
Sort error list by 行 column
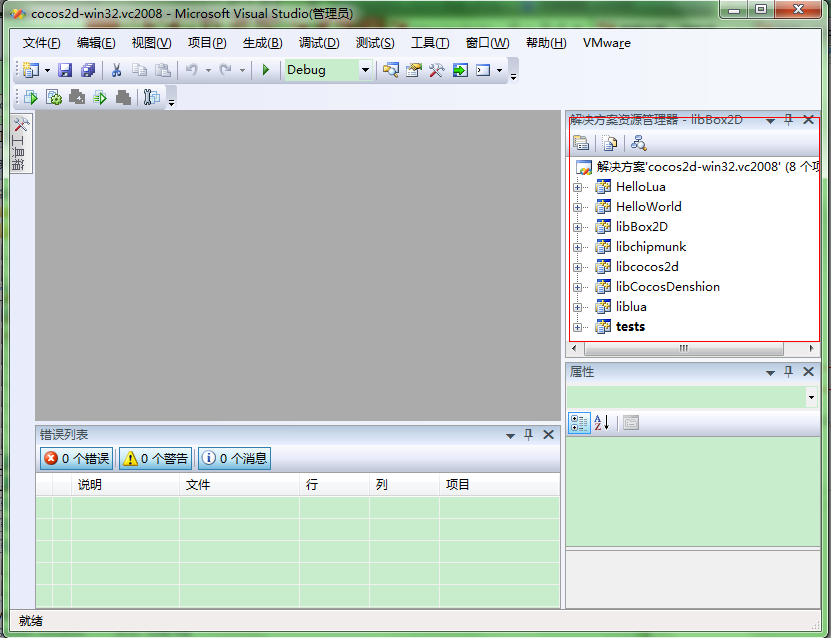(334, 484)
